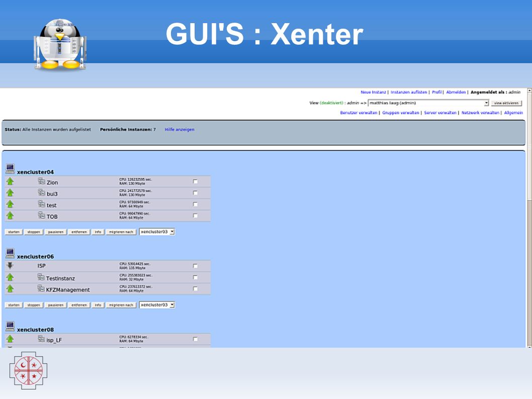The height and width of the screenshot is (399, 532).
Task: Click the instance icon next to isp_LF
Action: [41, 339]
